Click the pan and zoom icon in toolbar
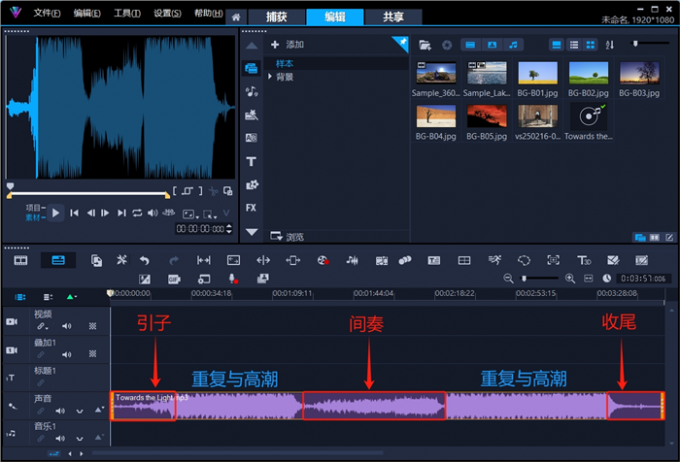This screenshot has width=680, height=462. pyautogui.click(x=553, y=260)
